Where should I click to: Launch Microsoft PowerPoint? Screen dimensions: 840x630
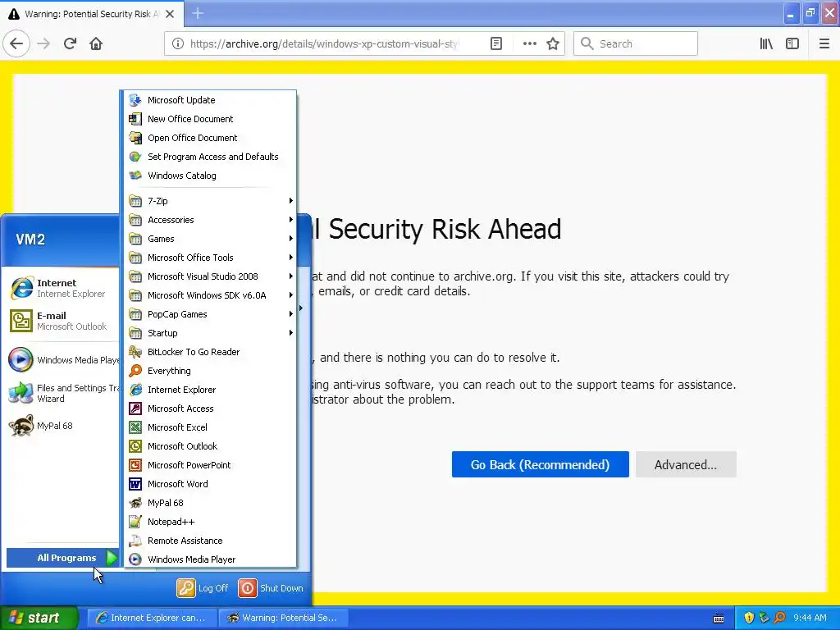(210, 465)
